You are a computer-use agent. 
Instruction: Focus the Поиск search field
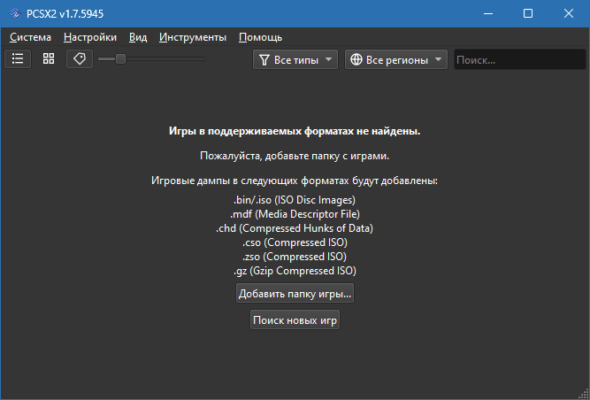[520, 59]
